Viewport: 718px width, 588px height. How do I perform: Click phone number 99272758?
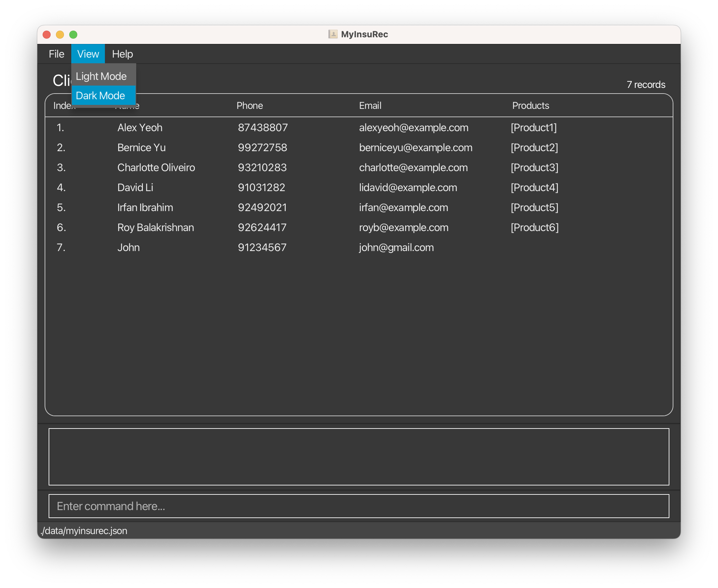point(262,148)
